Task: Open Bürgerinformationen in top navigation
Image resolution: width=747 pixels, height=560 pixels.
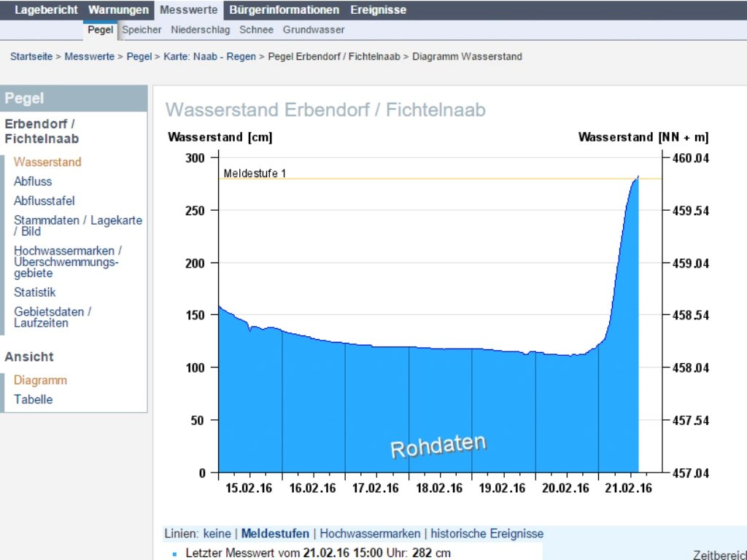Action: [x=284, y=10]
